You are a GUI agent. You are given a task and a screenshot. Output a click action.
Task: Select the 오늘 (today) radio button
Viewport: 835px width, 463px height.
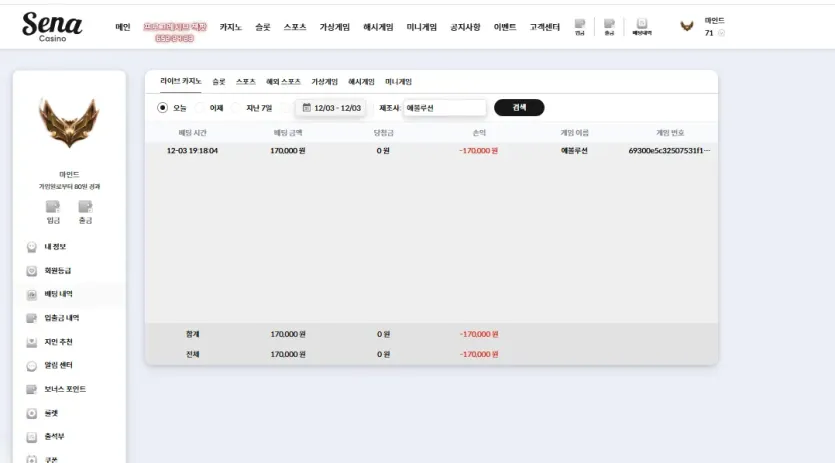click(162, 108)
